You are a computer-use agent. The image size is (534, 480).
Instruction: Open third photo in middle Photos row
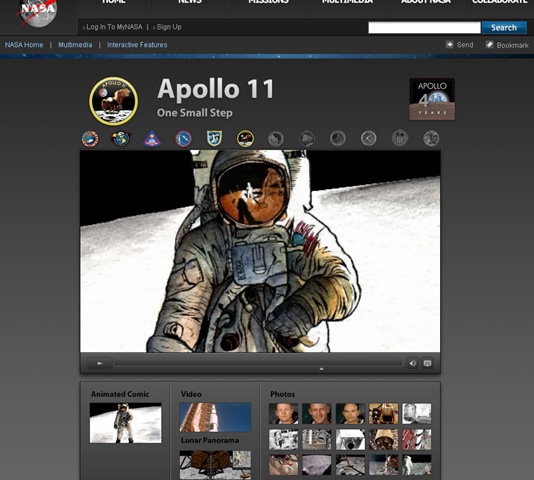pos(350,439)
